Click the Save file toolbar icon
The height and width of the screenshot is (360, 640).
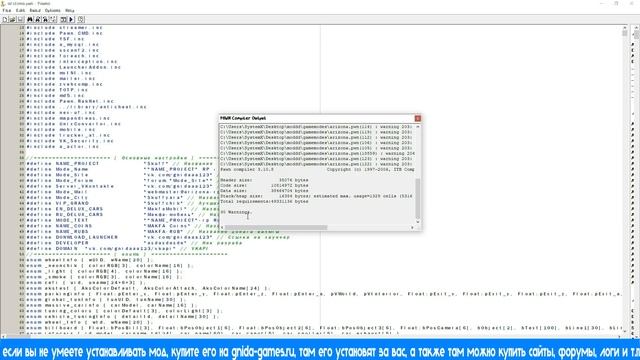coord(20,19)
